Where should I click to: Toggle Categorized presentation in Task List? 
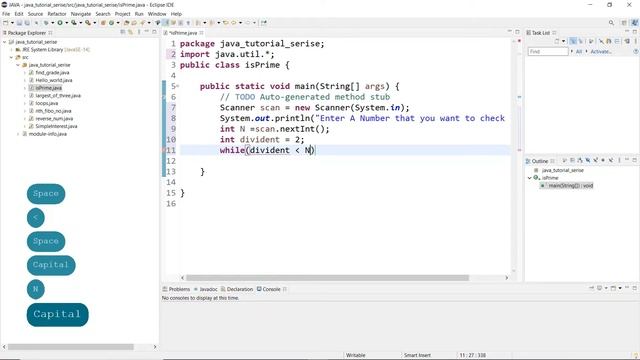click(x=573, y=41)
